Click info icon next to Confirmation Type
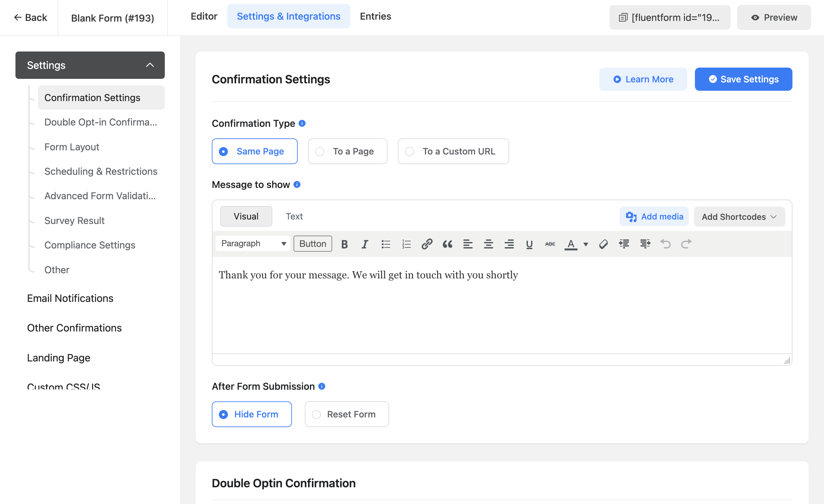 [x=302, y=123]
